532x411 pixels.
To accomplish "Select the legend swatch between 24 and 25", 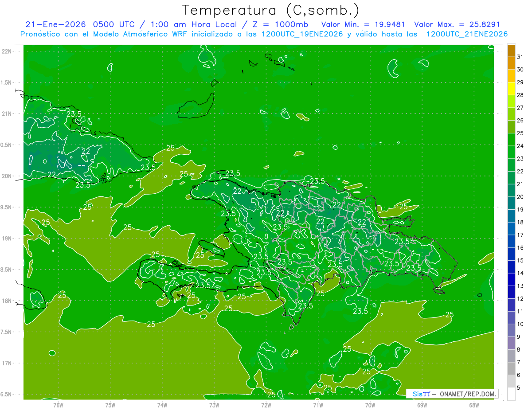I will (x=511, y=140).
